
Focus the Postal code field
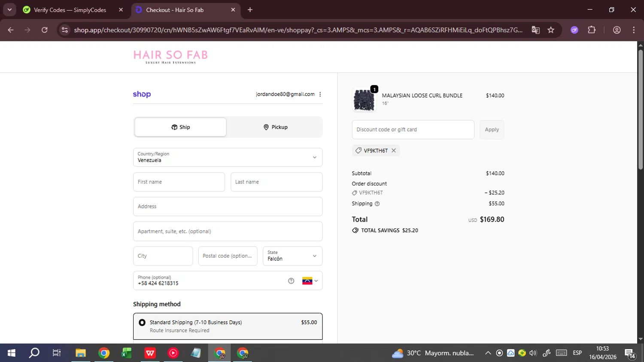(228, 256)
